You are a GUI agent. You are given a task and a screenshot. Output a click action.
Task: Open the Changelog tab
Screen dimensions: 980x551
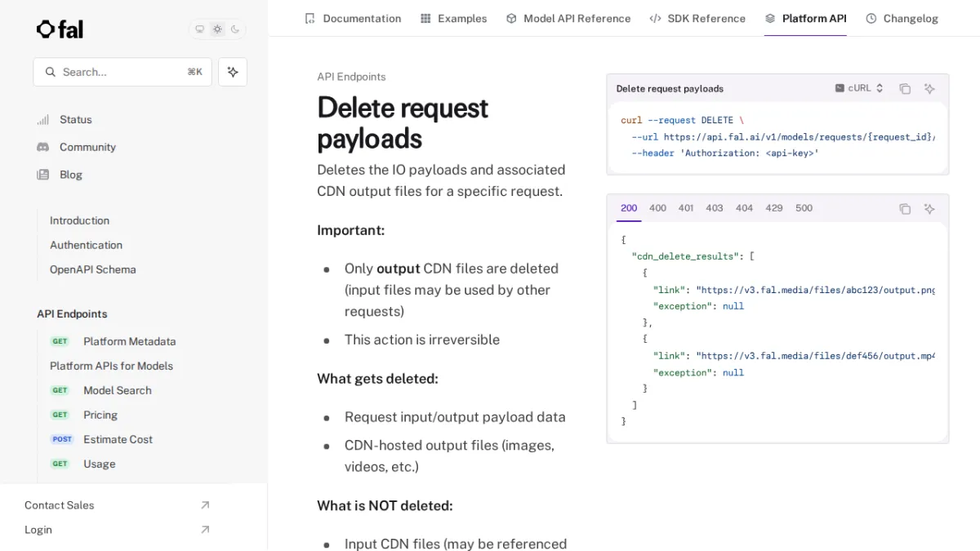902,18
